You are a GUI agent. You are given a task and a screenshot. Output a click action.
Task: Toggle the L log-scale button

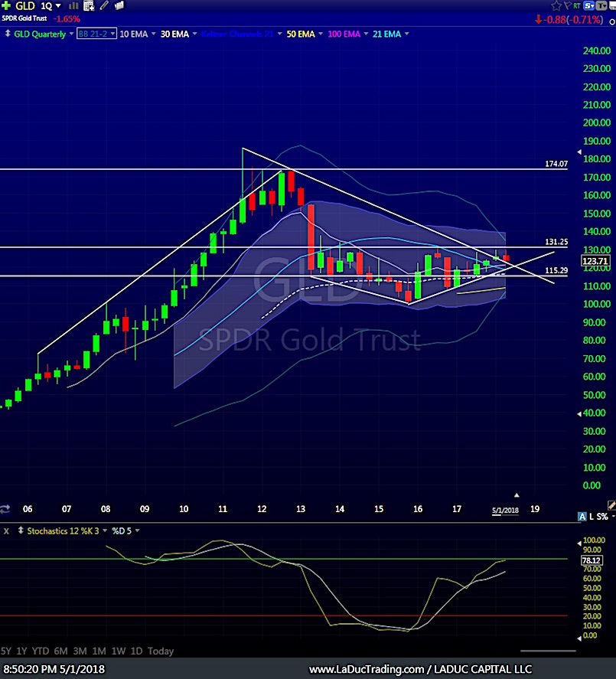click(x=592, y=516)
